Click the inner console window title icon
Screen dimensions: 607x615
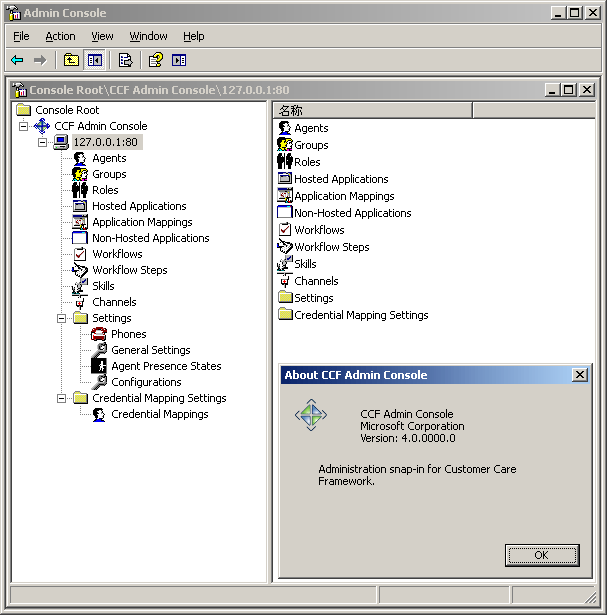point(20,90)
